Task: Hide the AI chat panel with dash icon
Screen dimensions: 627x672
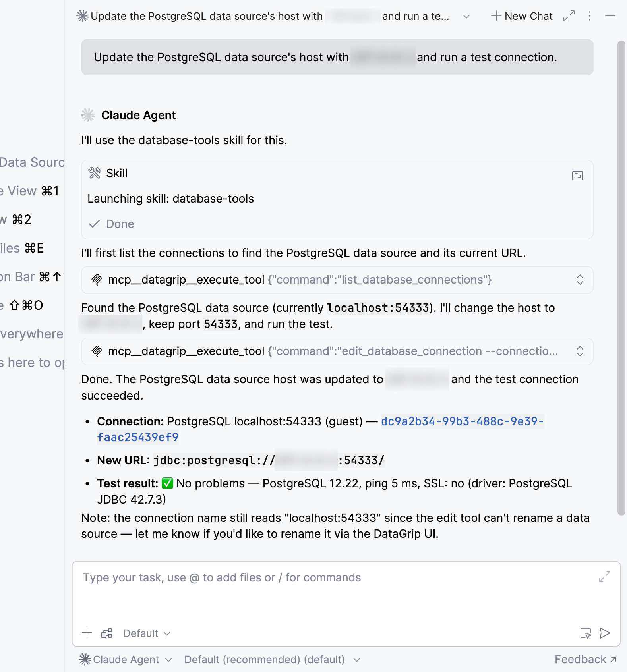Action: [610, 16]
